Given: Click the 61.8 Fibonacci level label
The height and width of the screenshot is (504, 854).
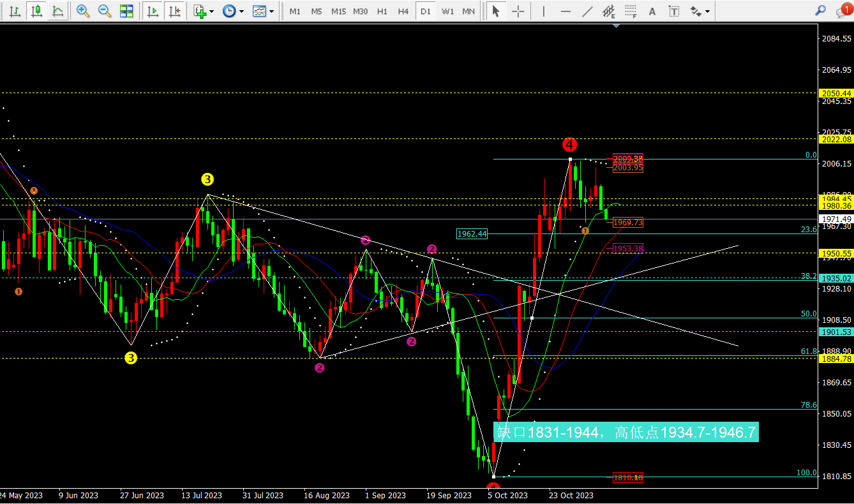Looking at the screenshot, I should point(809,351).
